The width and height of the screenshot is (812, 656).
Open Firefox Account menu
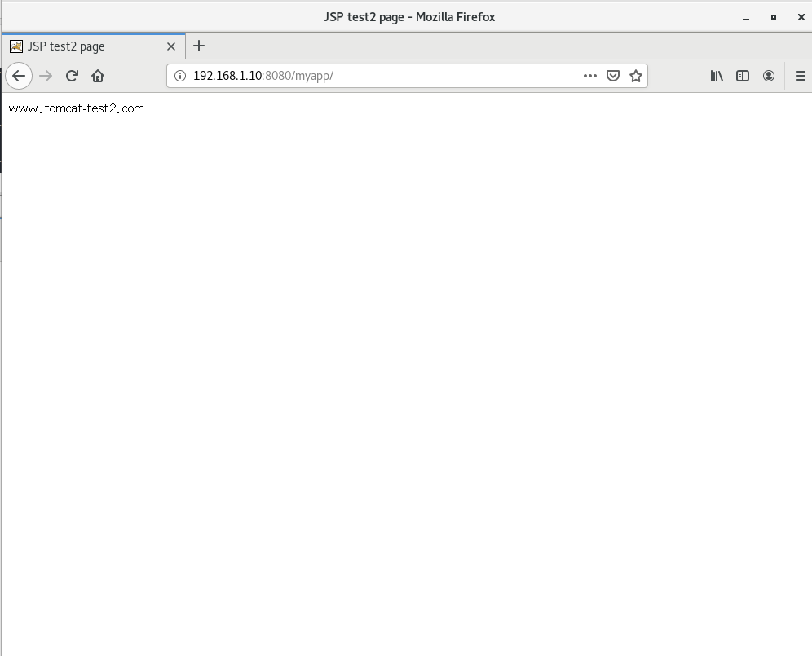[769, 76]
